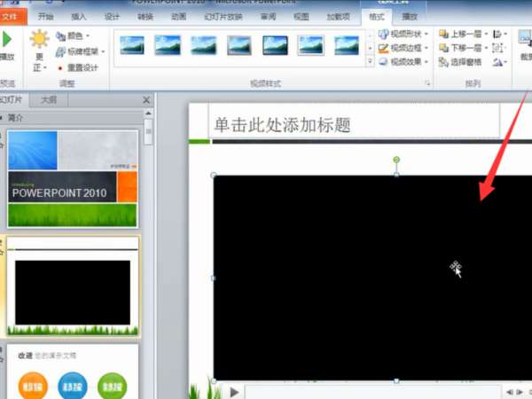The image size is (532, 399).
Task: Open Video Border (视频边框) menu
Action: pos(403,48)
